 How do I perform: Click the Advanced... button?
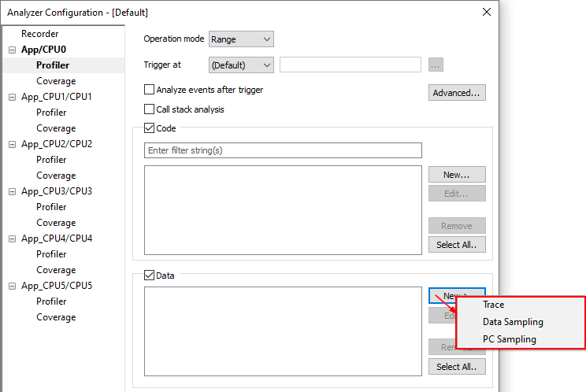coord(457,93)
